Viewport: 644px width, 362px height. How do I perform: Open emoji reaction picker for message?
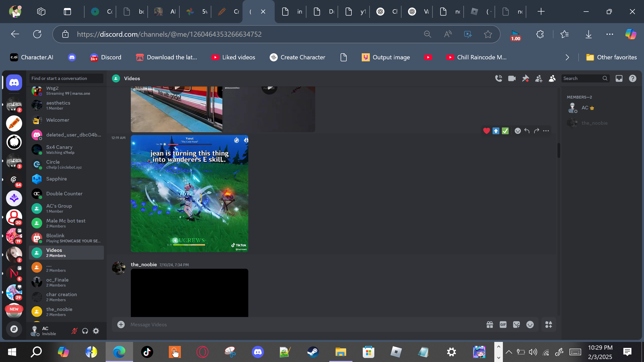coord(518,131)
